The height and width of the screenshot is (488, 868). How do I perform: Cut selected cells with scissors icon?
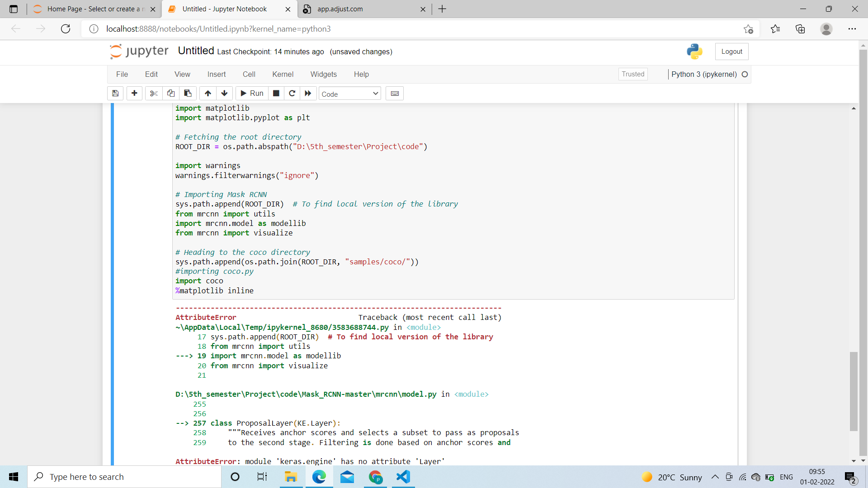[x=154, y=94]
